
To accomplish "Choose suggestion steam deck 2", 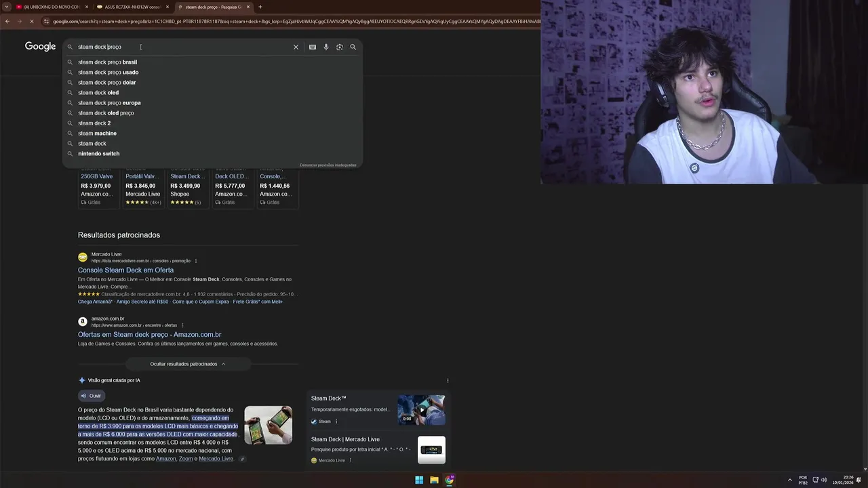I will (x=94, y=123).
